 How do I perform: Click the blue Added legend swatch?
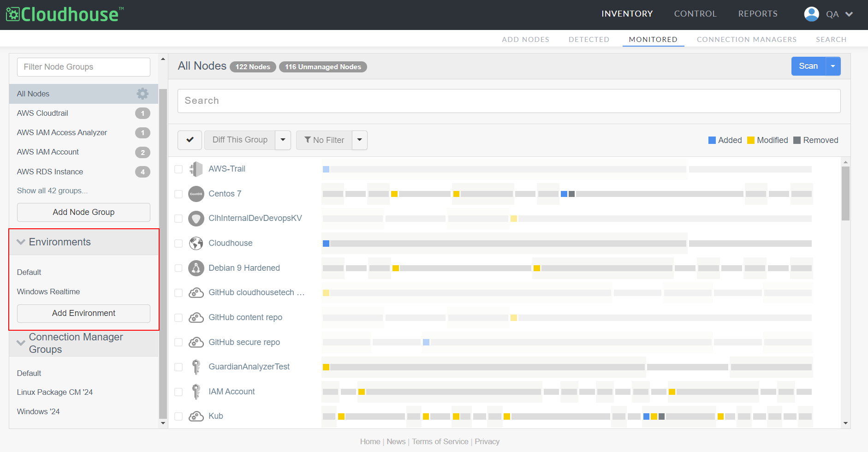click(x=712, y=140)
